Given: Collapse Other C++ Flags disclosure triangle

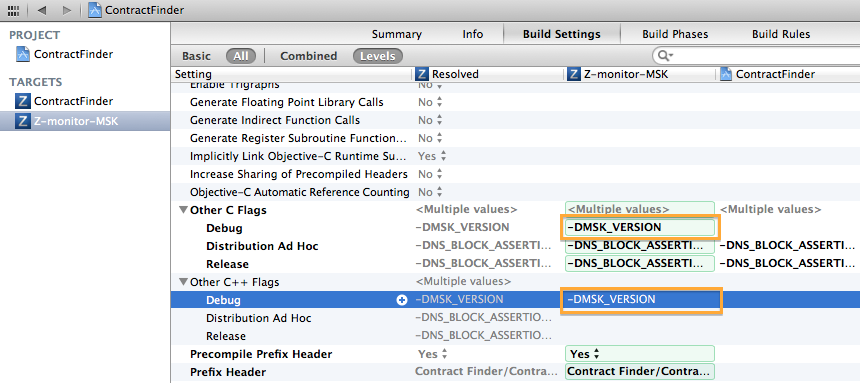Looking at the screenshot, I should pyautogui.click(x=183, y=282).
